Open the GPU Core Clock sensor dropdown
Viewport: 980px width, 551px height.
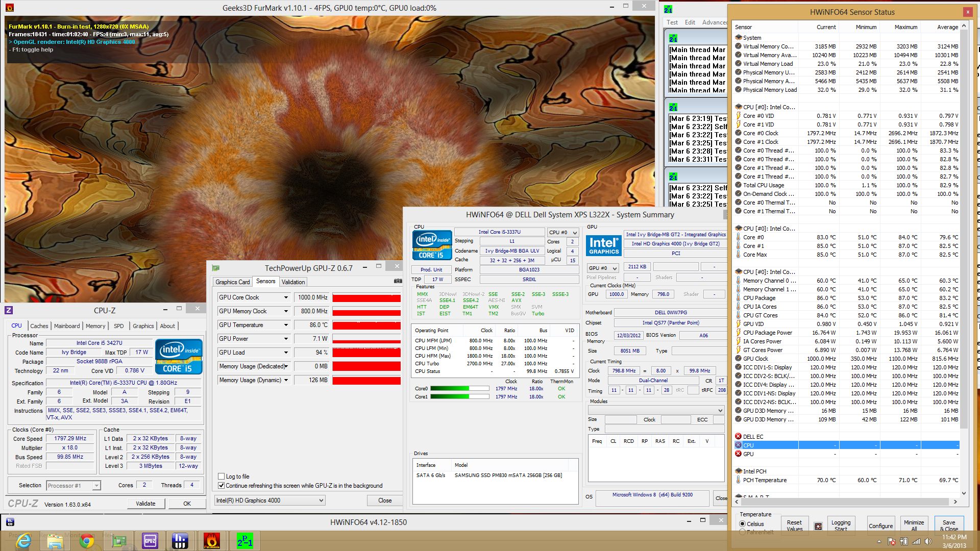(286, 297)
